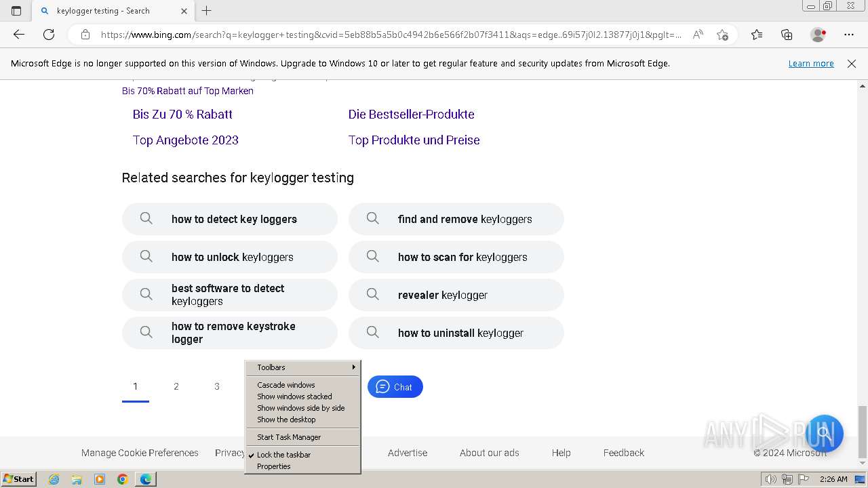
Task: Open the Edge profile avatar
Action: pos(818,35)
